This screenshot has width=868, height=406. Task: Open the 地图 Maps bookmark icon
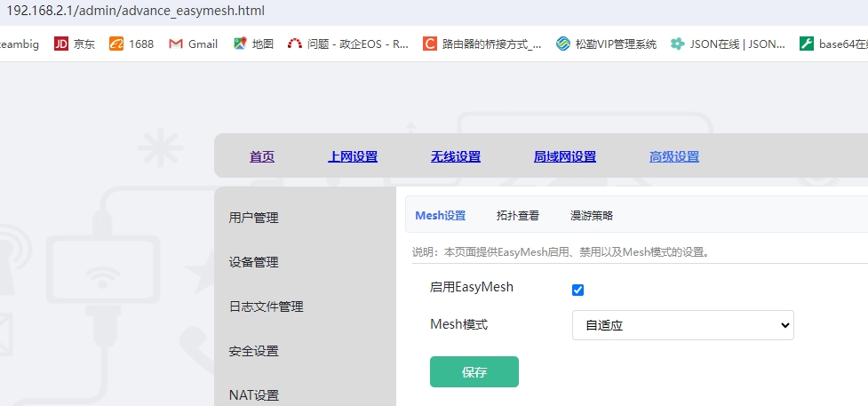[x=239, y=44]
